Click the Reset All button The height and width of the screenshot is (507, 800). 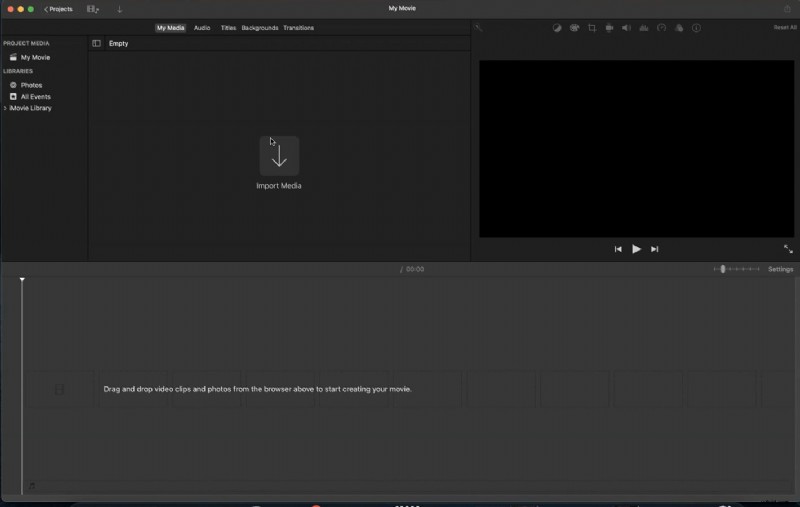point(785,28)
